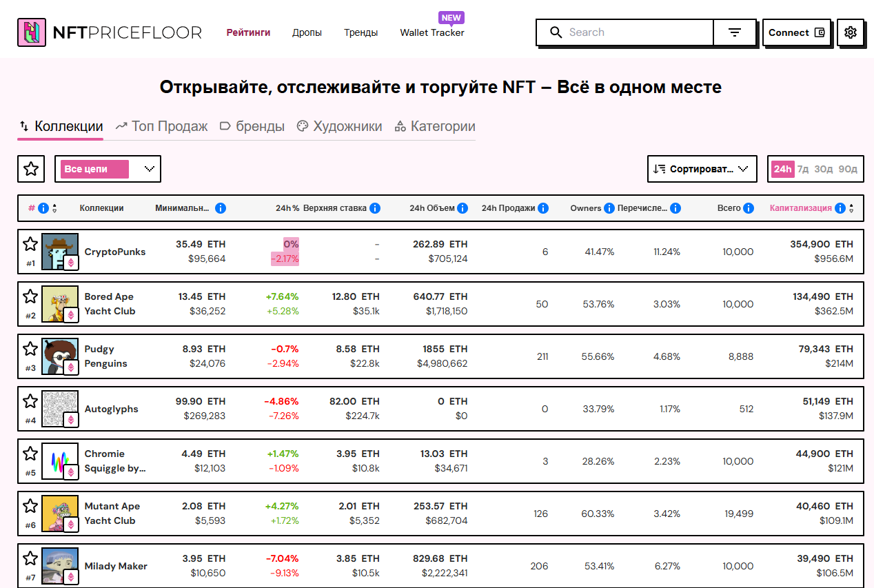Switch to the Коллекции tab
Image resolution: width=874 pixels, height=588 pixels.
coord(61,127)
